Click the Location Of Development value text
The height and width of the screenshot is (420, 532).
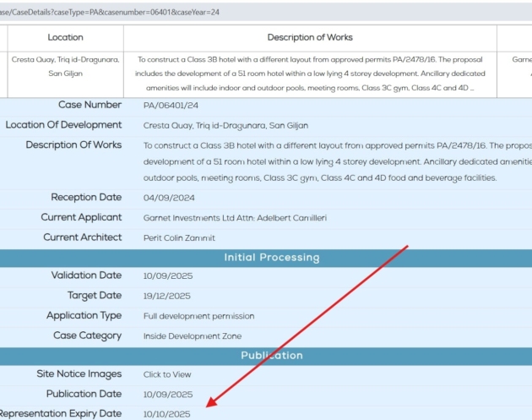pyautogui.click(x=225, y=126)
